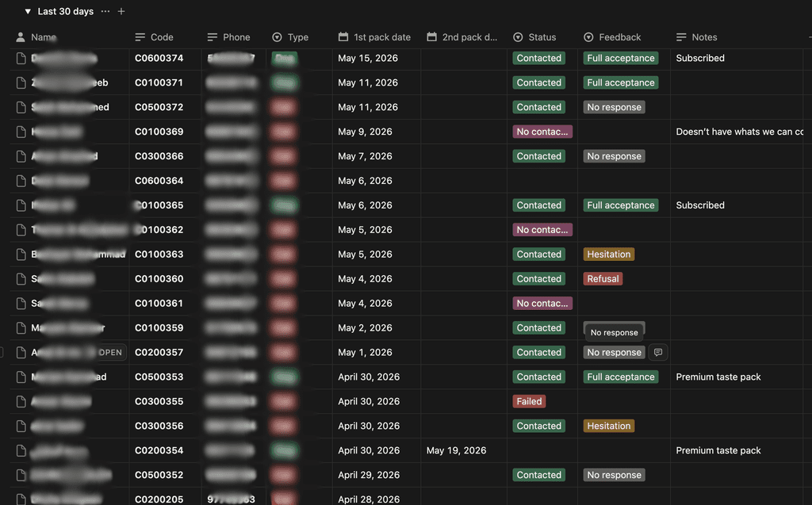Click page icon of row C0500352
Viewport: 812px width, 505px height.
pyautogui.click(x=21, y=475)
